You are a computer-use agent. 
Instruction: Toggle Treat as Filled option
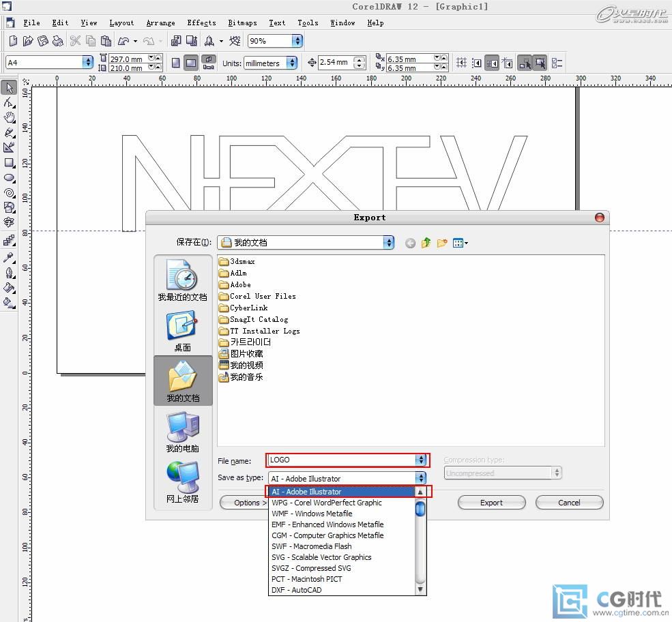(540, 63)
